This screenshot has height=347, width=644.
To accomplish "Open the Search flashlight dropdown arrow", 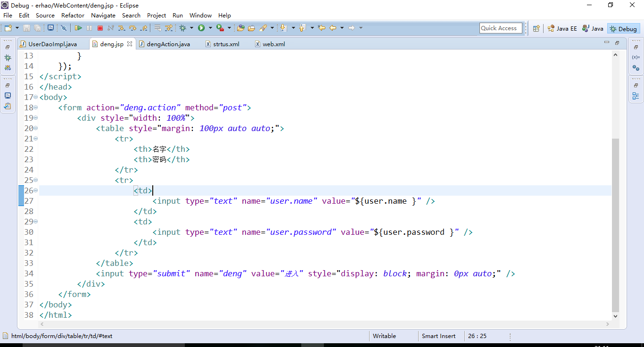I will (272, 28).
